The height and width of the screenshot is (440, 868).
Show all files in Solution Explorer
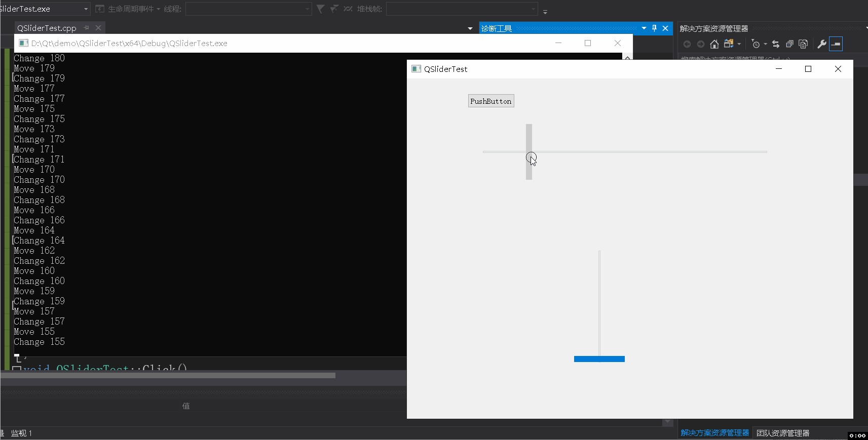pyautogui.click(x=803, y=44)
